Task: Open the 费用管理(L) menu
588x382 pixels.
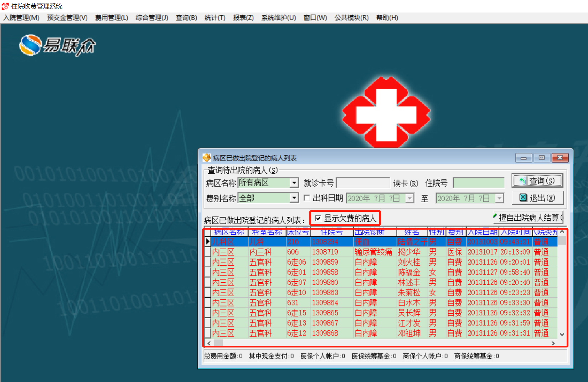Action: (112, 18)
